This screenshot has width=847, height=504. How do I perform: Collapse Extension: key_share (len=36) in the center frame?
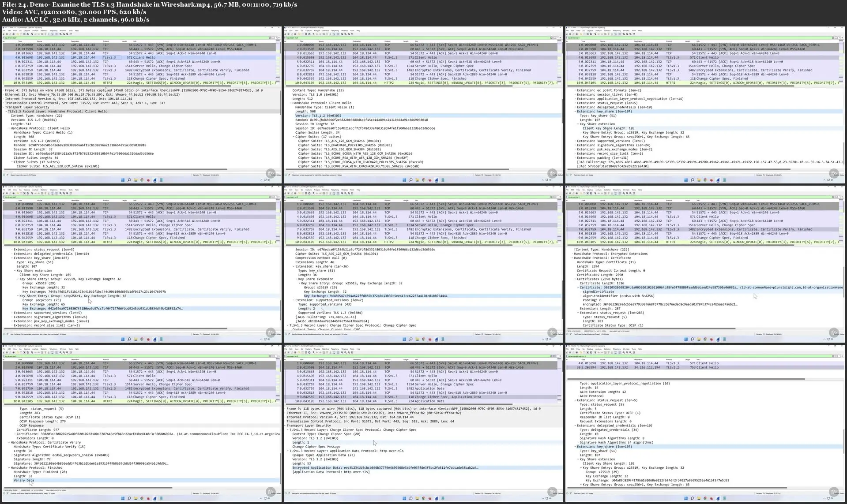(x=294, y=267)
